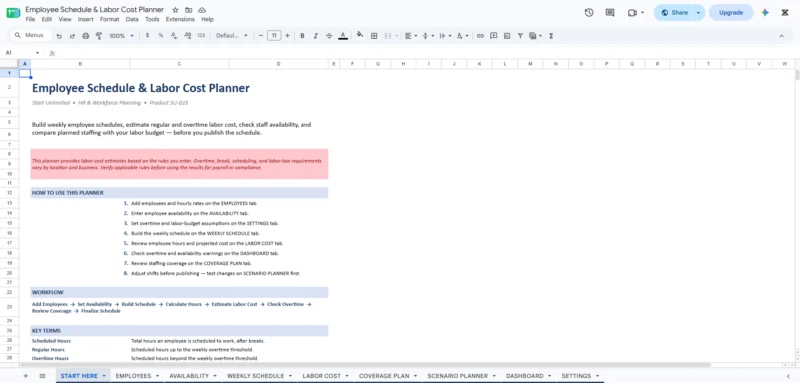The height and width of the screenshot is (383, 800).
Task: Insert a chart from the toolbar
Action: coord(507,36)
